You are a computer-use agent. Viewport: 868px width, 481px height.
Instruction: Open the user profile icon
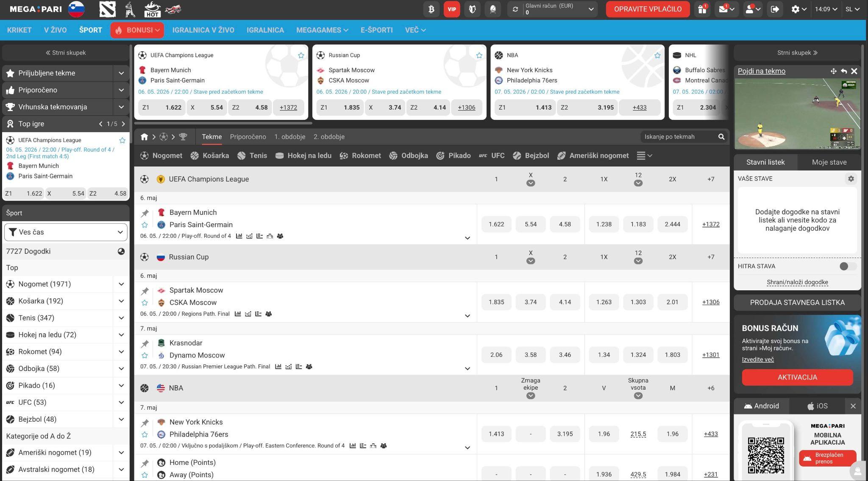pyautogui.click(x=753, y=9)
